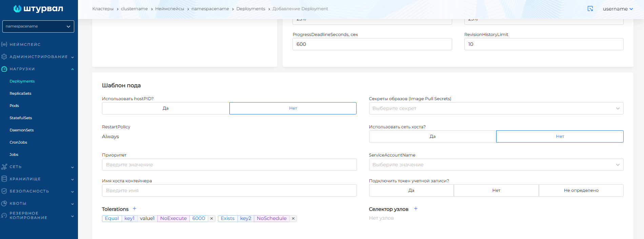The width and height of the screenshot is (644, 239).
Task: Click the Безопасность shield icon
Action: (x=4, y=191)
